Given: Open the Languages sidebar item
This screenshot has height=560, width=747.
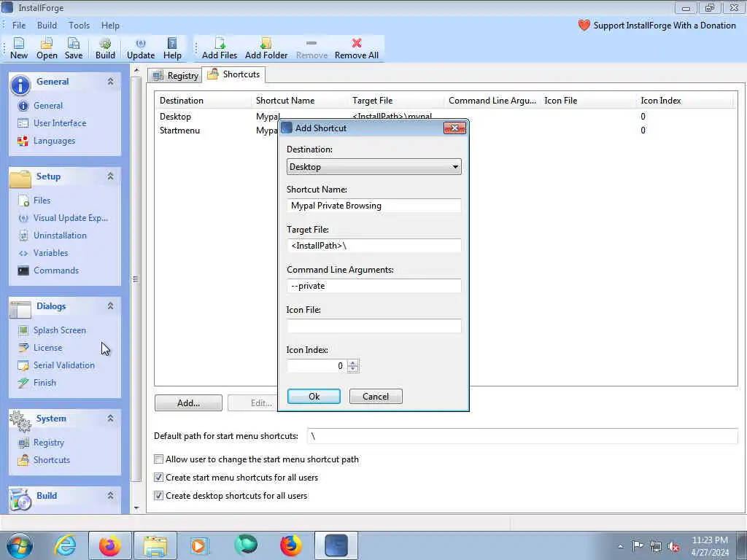Looking at the screenshot, I should pyautogui.click(x=54, y=141).
